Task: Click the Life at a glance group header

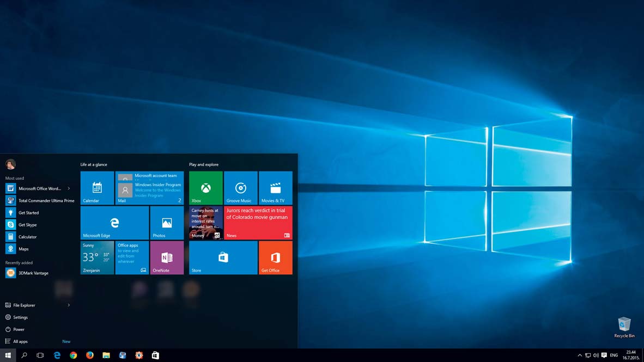Action: pyautogui.click(x=94, y=164)
